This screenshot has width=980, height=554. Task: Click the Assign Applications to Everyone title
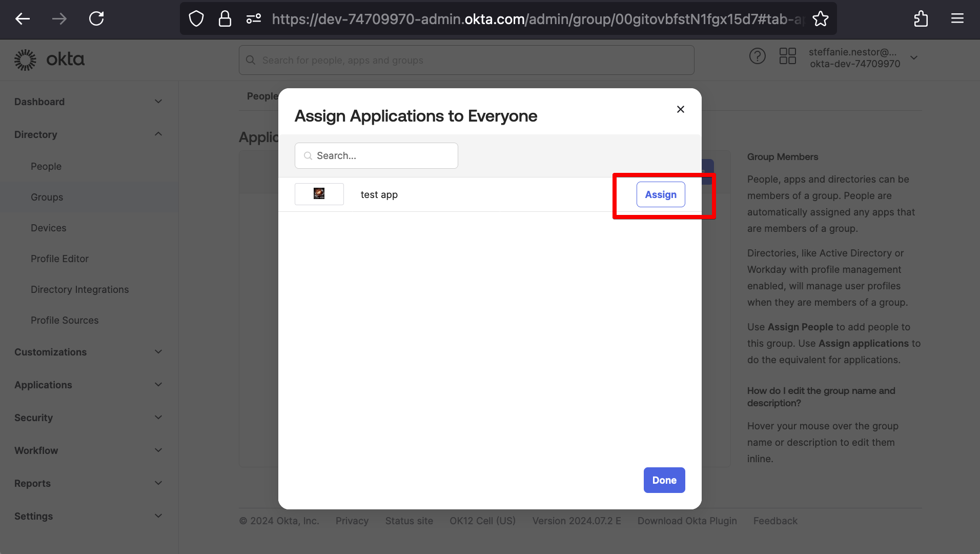pyautogui.click(x=416, y=116)
